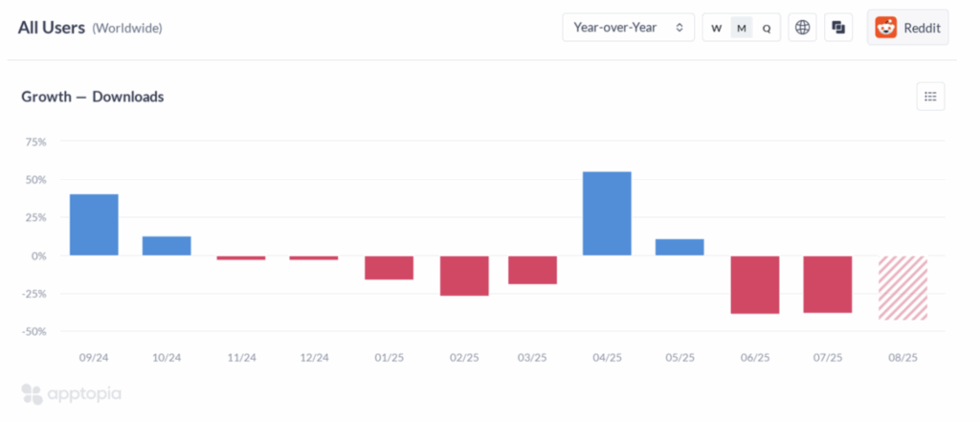Click the All Users heading
Screen dimensions: 980x422
(52, 27)
